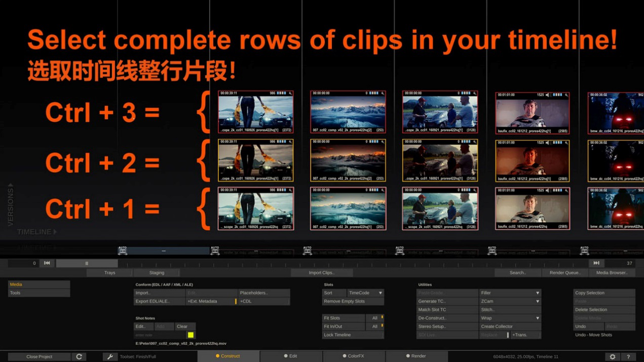Screen dimensions: 644x362
Task: Select the top-row snowy mountain clip thumbnail
Action: pos(348,112)
